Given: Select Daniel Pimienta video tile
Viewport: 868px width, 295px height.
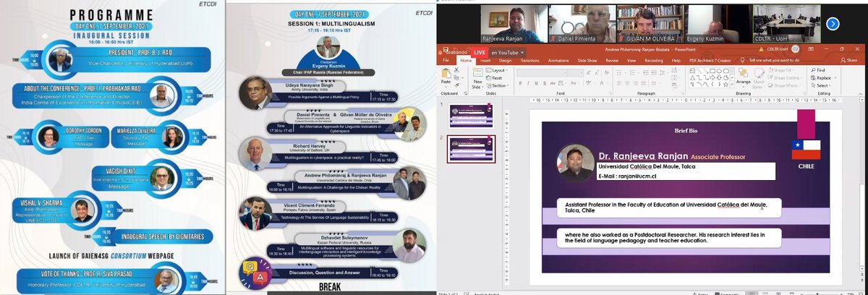Looking at the screenshot, I should (584, 24).
